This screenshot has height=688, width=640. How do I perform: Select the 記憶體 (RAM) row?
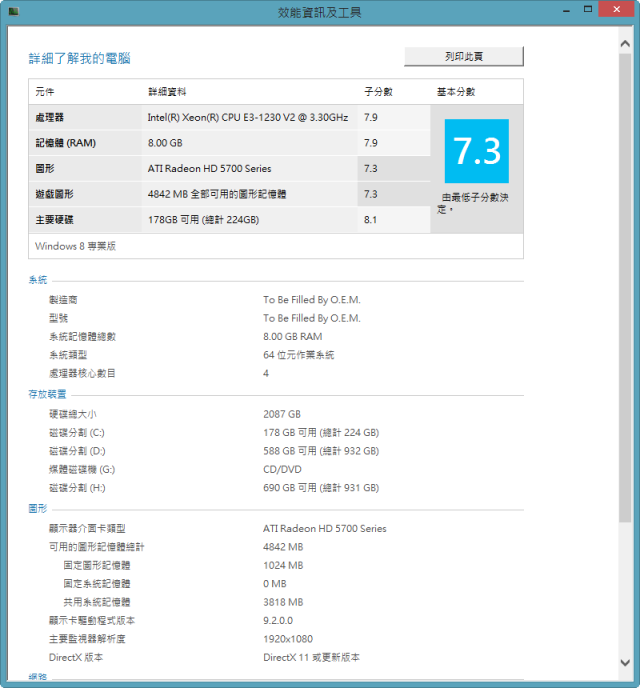click(229, 143)
